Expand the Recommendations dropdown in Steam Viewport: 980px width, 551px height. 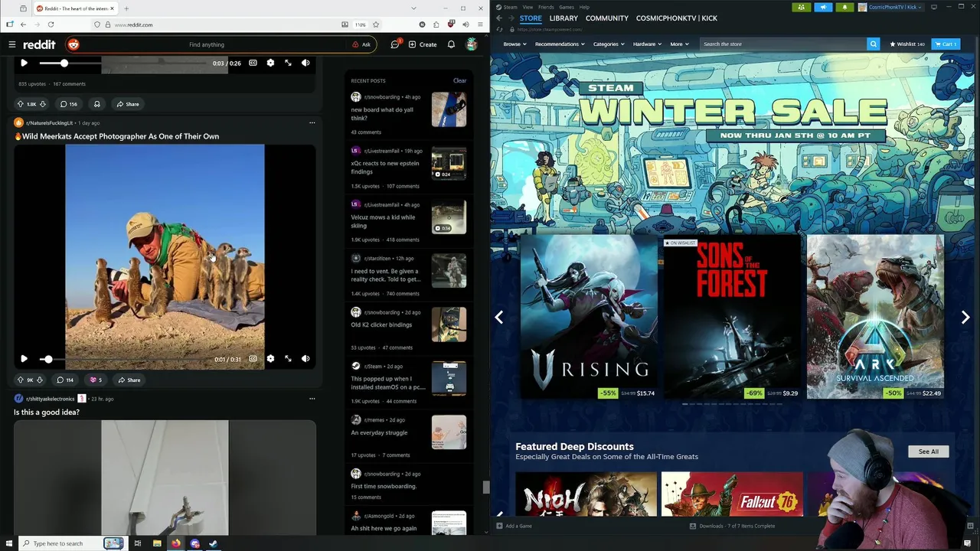[560, 44]
